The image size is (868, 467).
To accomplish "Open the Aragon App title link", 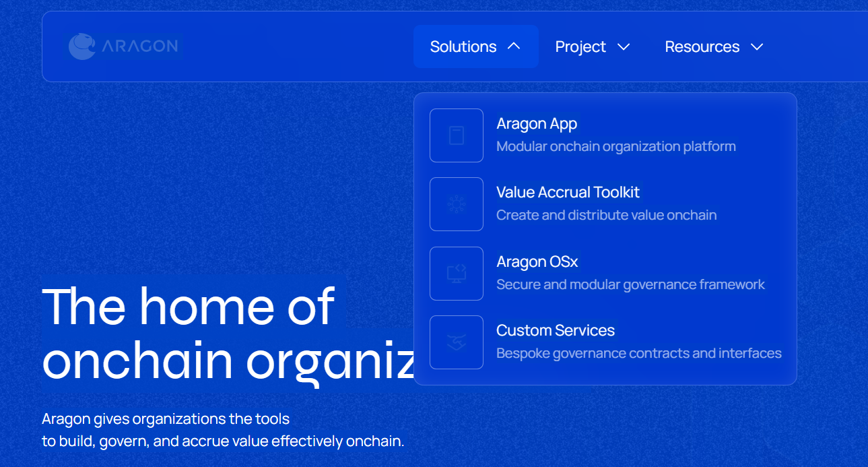I will (x=537, y=124).
